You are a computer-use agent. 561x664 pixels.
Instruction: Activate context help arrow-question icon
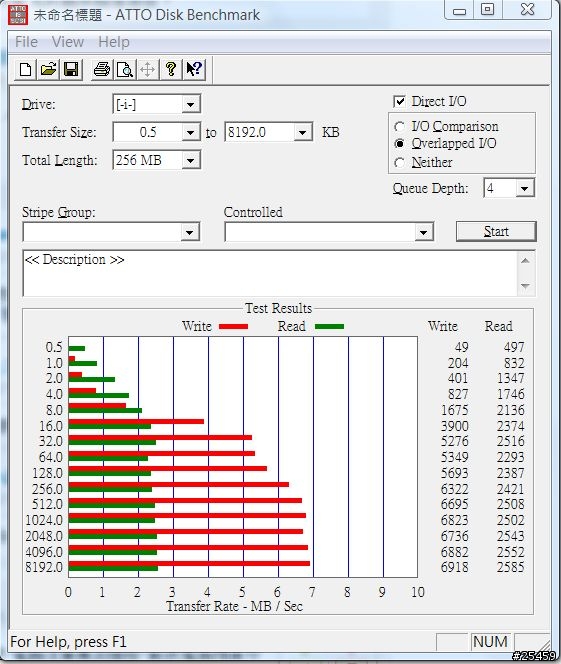[194, 69]
